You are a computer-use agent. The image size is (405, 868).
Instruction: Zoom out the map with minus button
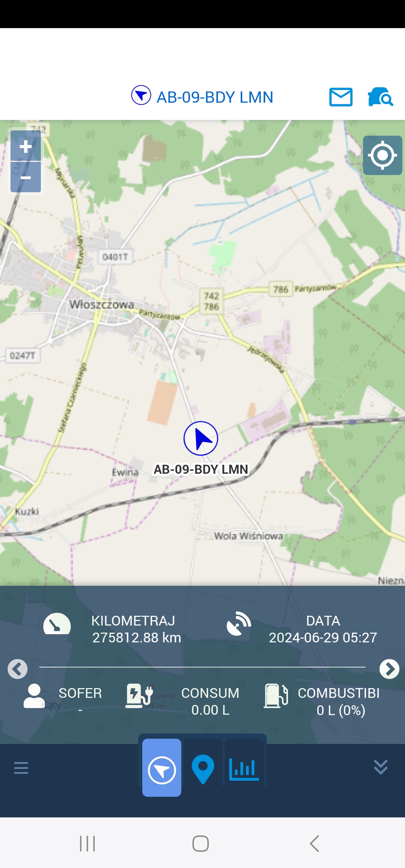point(25,177)
